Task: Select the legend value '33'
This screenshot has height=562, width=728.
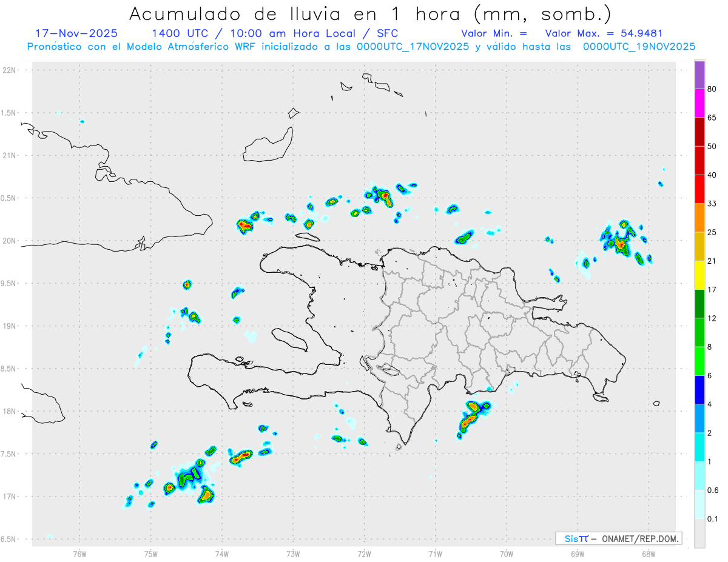Action: coord(712,204)
